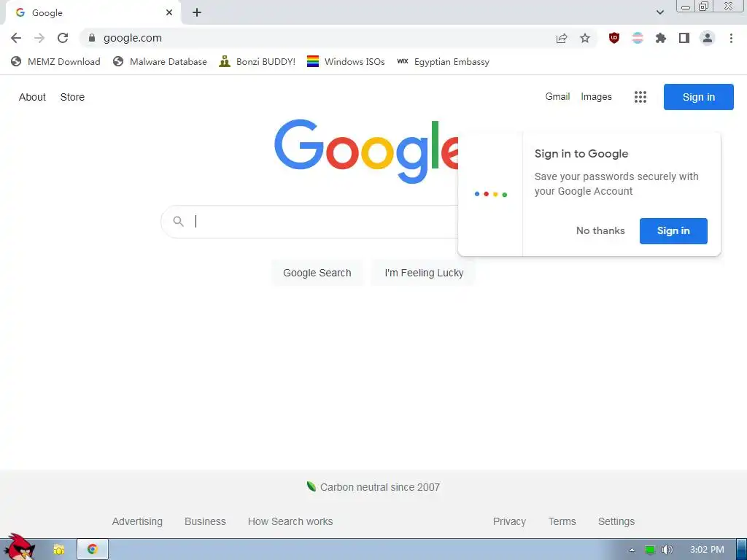Expand the tab search chevron
The image size is (747, 560).
(659, 12)
